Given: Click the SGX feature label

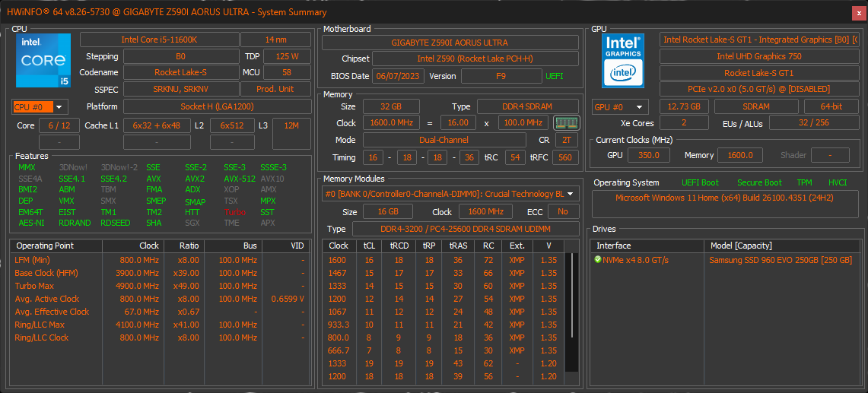Looking at the screenshot, I should click(192, 223).
